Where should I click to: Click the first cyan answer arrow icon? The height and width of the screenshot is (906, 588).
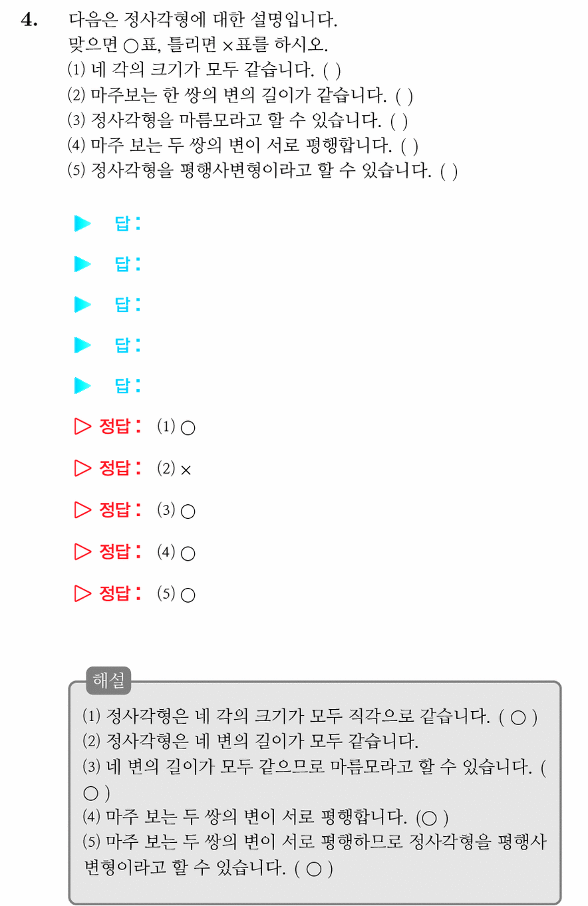(x=82, y=224)
